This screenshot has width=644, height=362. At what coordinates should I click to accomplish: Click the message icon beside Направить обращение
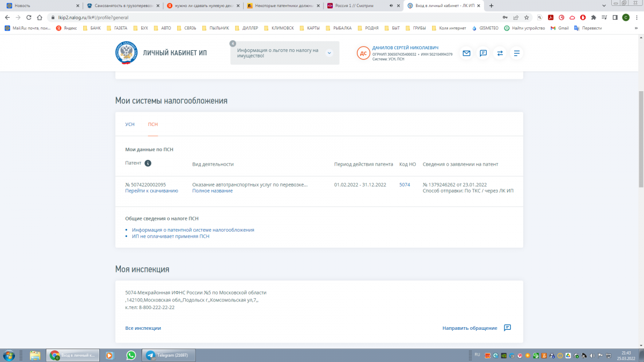click(x=507, y=328)
